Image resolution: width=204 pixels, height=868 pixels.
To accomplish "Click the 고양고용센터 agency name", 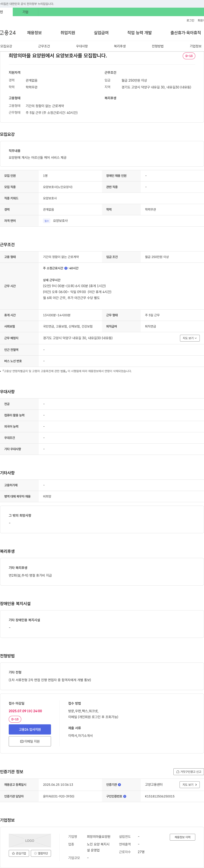I will [x=154, y=785].
